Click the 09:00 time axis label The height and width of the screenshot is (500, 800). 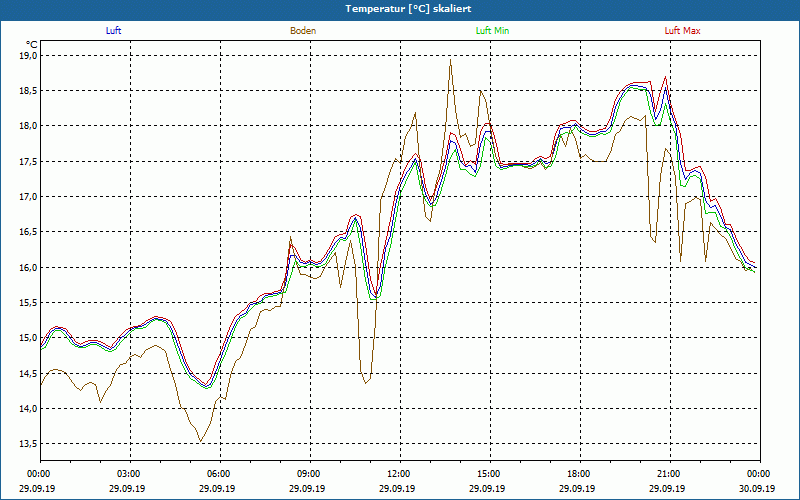click(x=310, y=474)
